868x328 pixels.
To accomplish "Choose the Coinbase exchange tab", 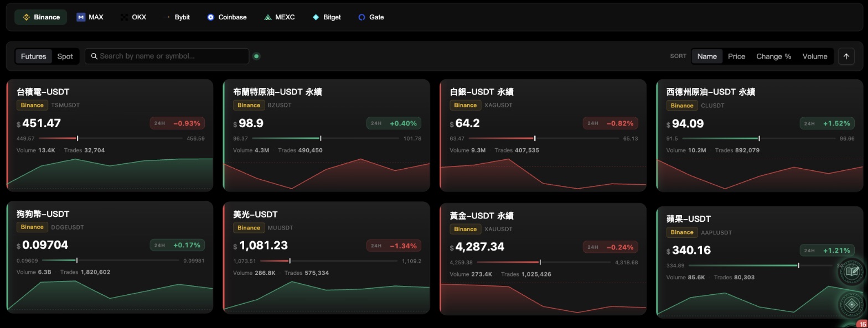I will coord(226,17).
